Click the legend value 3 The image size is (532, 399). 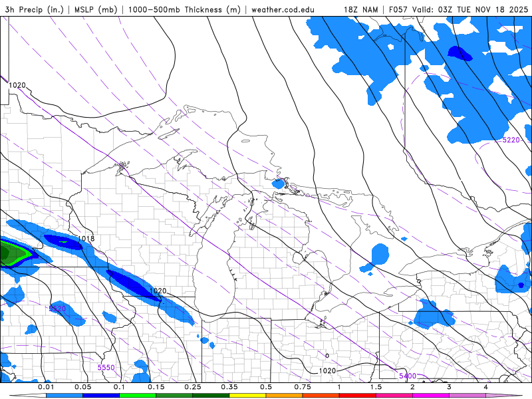(450, 387)
